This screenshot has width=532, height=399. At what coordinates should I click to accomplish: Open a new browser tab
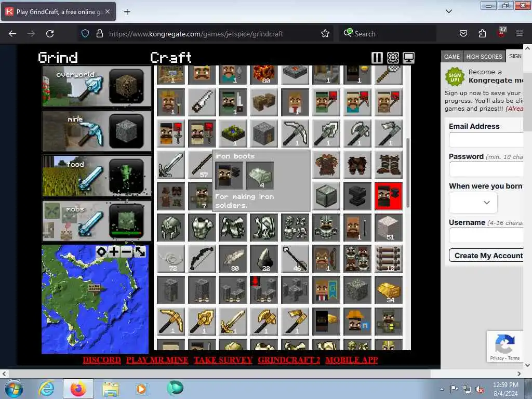(127, 12)
